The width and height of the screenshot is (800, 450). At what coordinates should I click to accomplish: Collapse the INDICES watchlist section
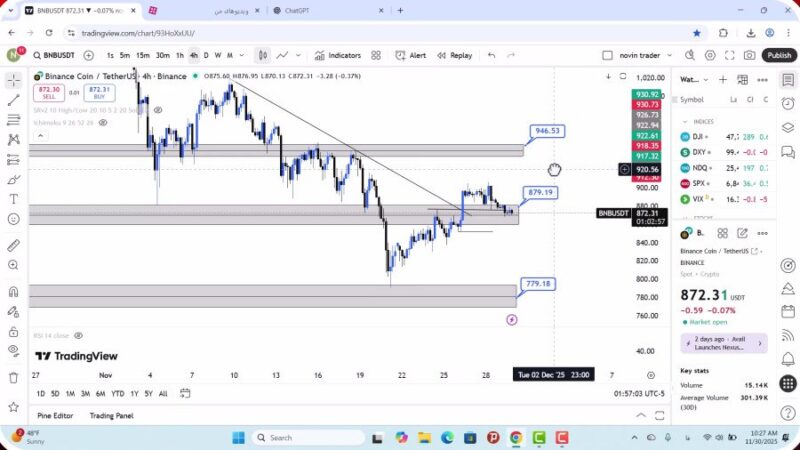coord(684,121)
